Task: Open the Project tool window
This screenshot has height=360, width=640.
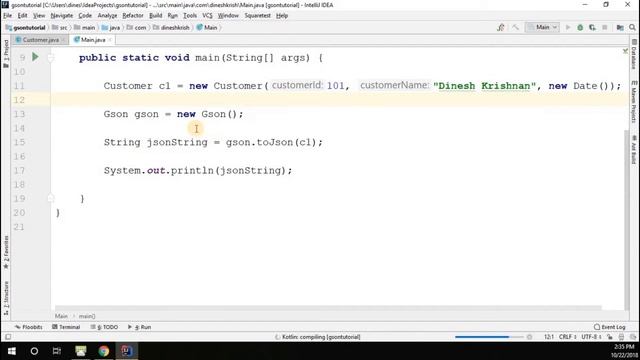Action: (x=6, y=53)
